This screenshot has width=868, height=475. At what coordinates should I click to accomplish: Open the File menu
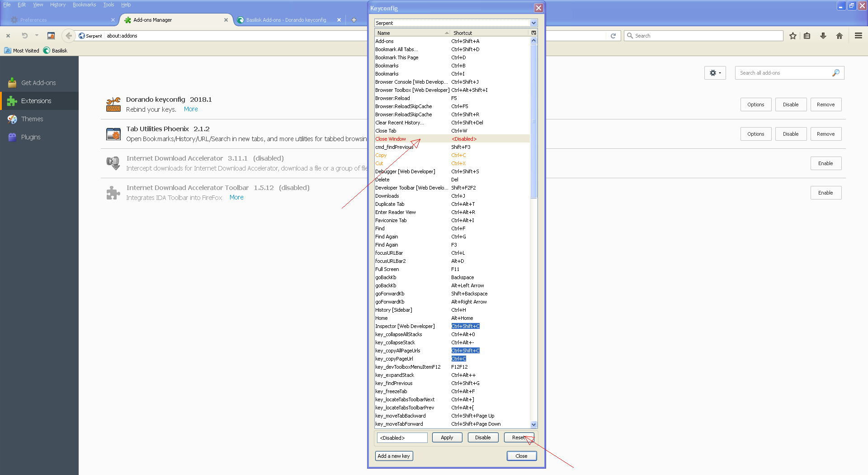pyautogui.click(x=7, y=5)
